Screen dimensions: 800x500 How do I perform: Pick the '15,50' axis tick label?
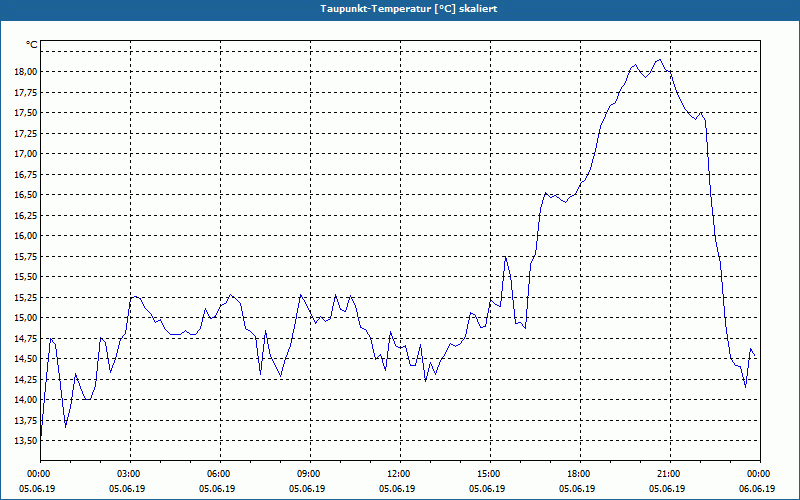click(27, 277)
